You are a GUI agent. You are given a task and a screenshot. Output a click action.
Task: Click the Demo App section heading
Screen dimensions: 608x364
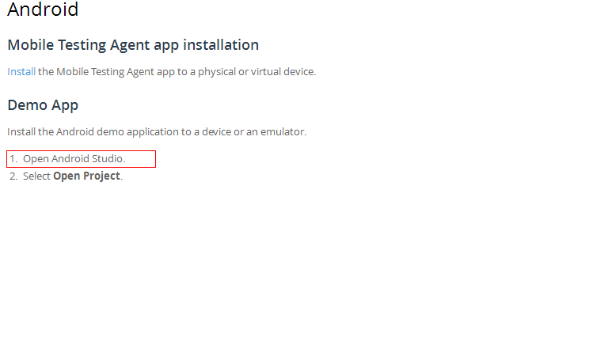[43, 105]
